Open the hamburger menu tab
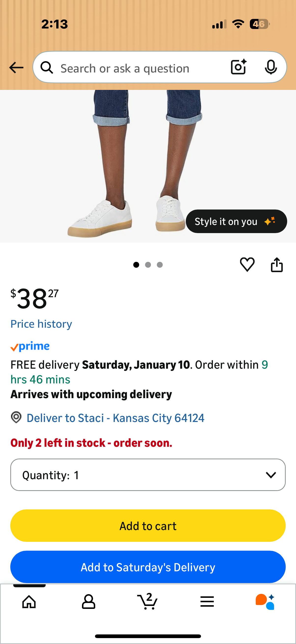The height and width of the screenshot is (644, 296). click(207, 601)
